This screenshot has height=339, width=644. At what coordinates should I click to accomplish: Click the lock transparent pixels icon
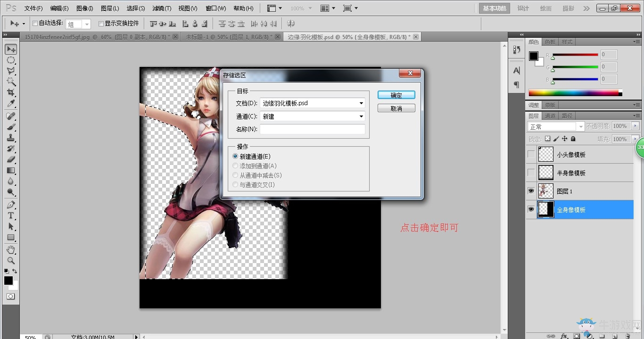pos(547,139)
